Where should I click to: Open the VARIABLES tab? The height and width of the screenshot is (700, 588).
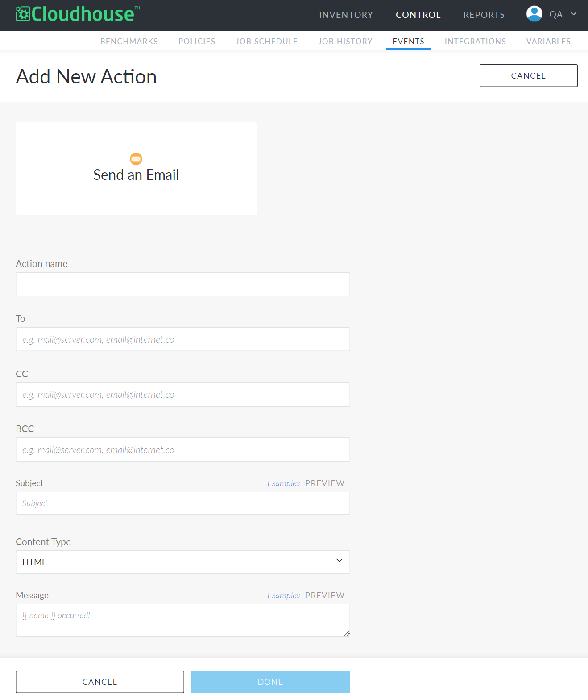(x=548, y=41)
